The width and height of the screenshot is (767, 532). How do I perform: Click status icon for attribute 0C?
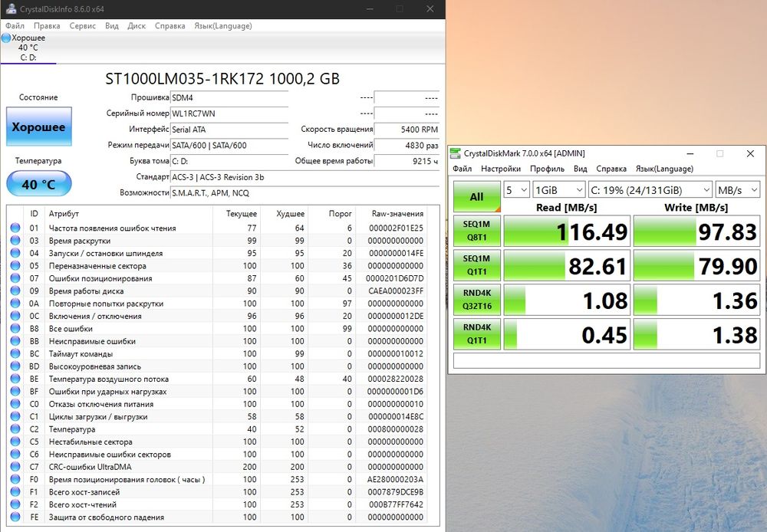15,316
